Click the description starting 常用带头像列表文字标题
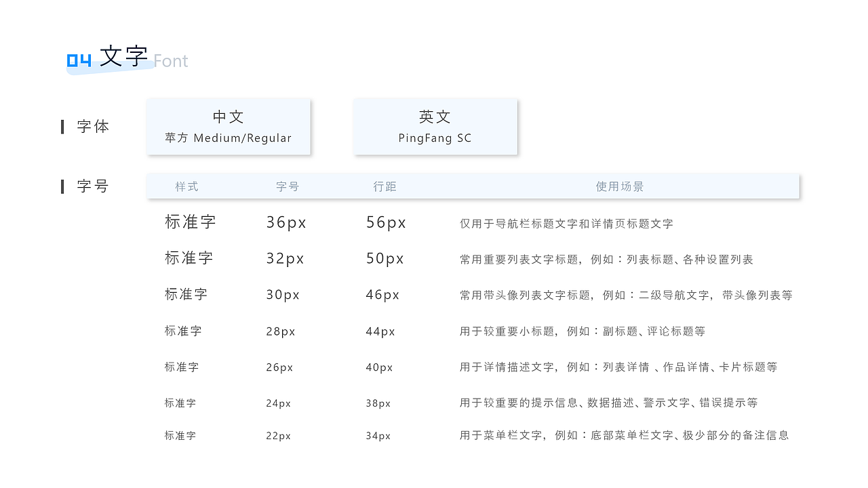This screenshot has height=488, width=868. 626,296
